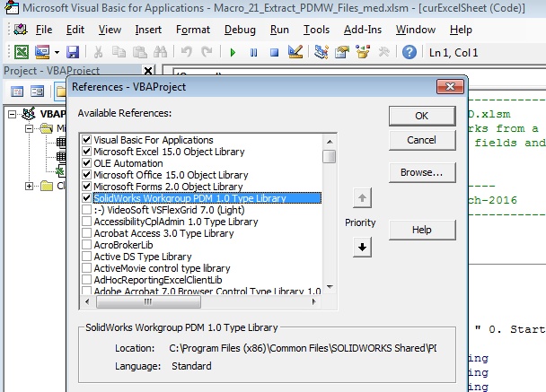Click the View Object icon in Project panel
This screenshot has width=546, height=392.
(37, 91)
